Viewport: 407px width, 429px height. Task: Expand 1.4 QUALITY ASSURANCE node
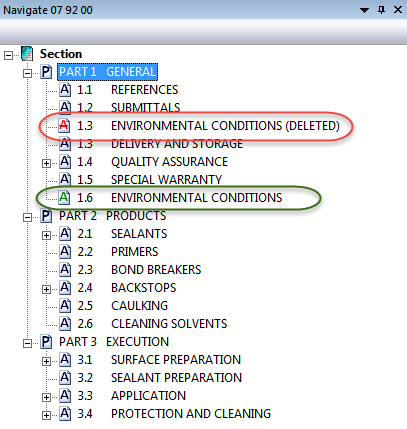[46, 163]
